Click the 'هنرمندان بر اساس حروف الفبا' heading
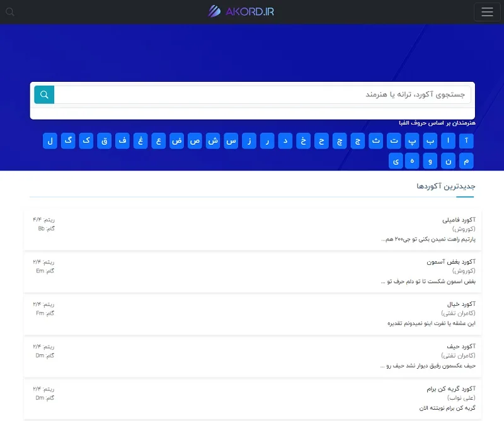This screenshot has height=421, width=504. click(437, 123)
